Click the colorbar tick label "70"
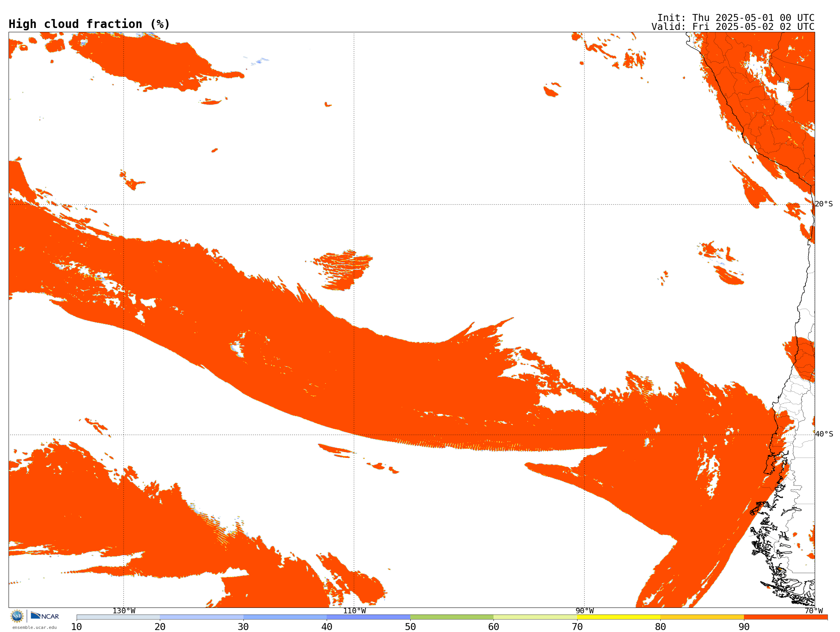840x632 pixels. coord(577,627)
